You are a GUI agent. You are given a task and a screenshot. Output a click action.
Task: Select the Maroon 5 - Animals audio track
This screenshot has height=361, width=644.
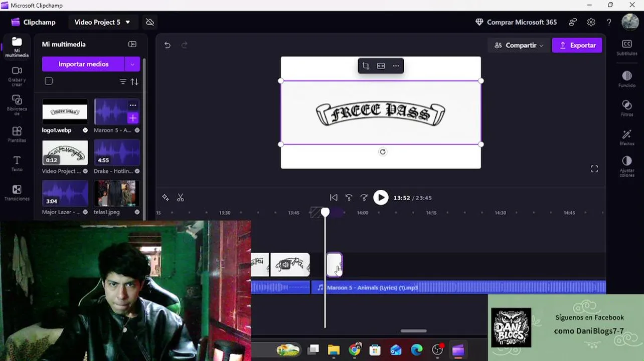458,287
